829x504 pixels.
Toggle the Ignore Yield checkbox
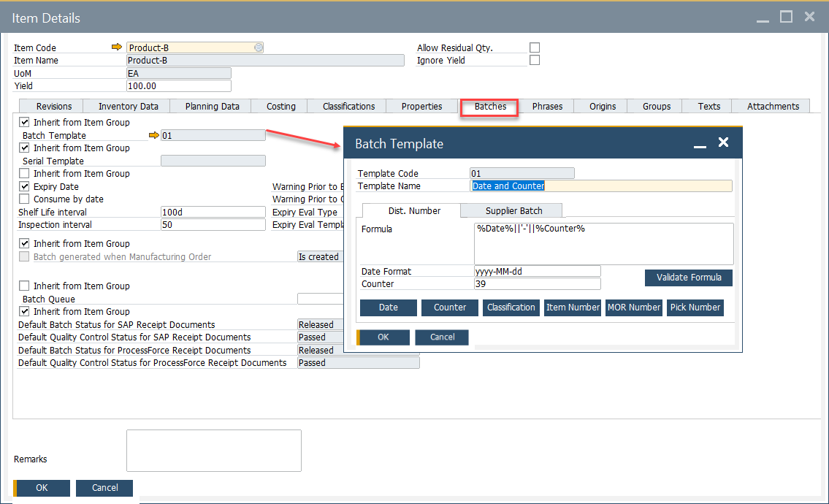click(x=535, y=59)
